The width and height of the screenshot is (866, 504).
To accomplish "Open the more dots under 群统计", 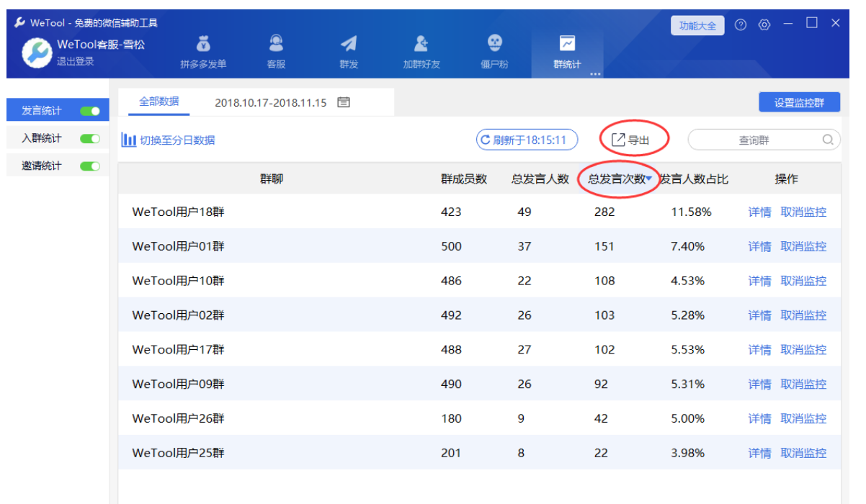I will click(596, 73).
